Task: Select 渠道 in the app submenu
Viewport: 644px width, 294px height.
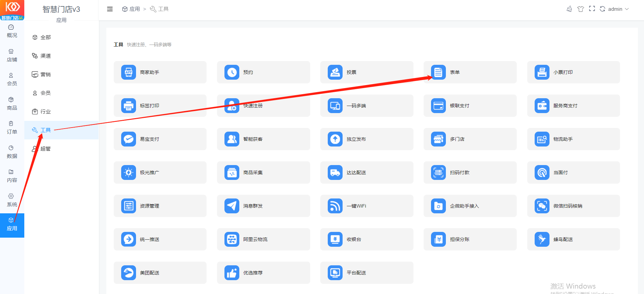Action: pos(61,56)
